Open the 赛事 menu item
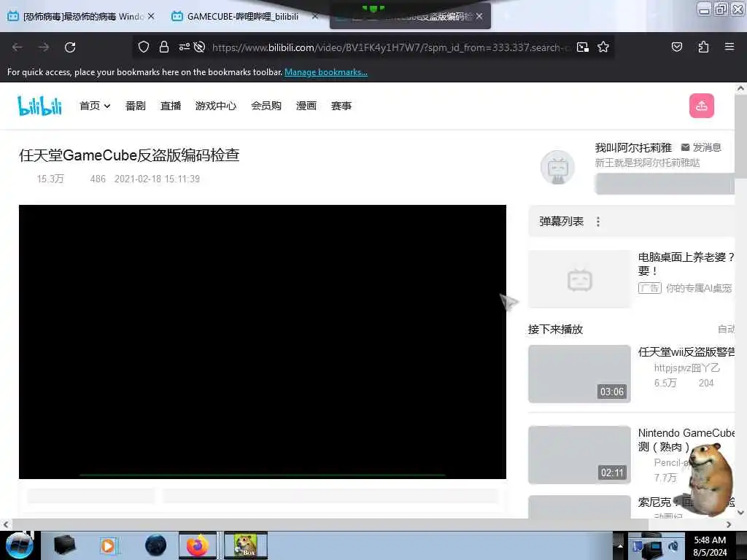This screenshot has height=560, width=747. [x=341, y=106]
